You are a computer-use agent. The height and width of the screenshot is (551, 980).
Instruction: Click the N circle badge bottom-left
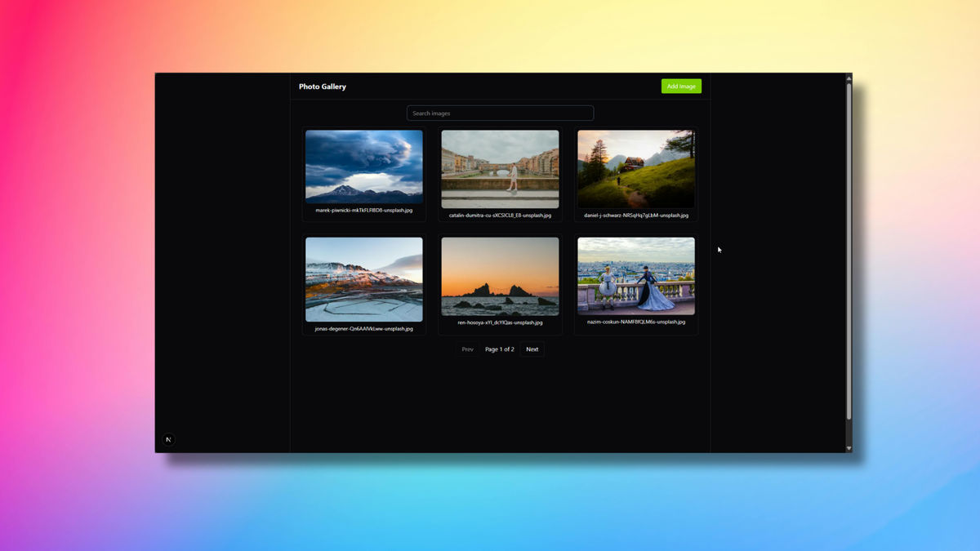point(168,439)
